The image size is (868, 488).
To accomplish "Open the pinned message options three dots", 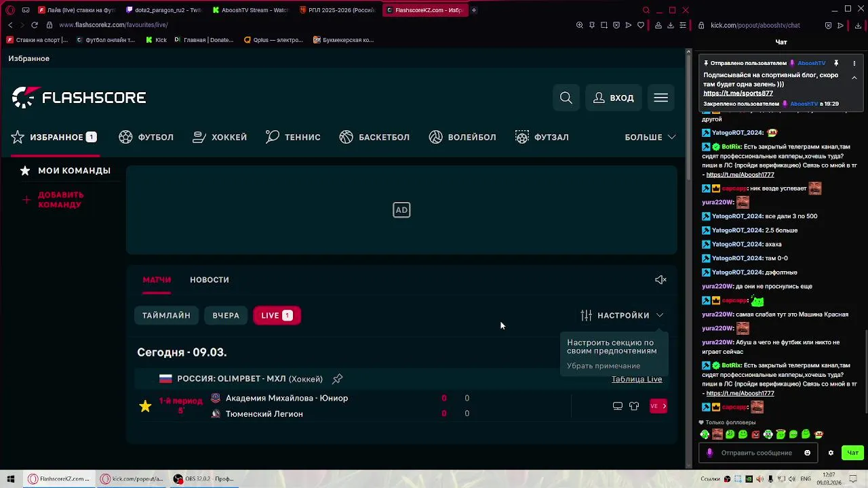I will pos(854,63).
